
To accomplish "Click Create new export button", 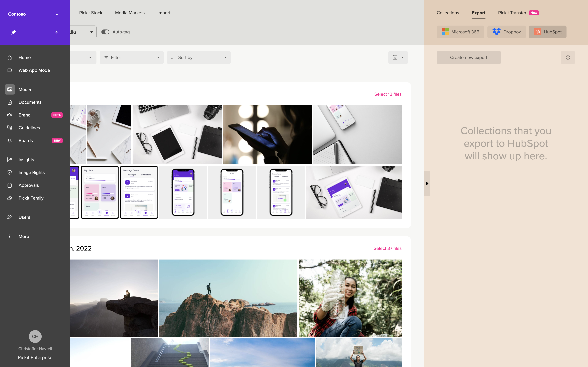I will pyautogui.click(x=468, y=58).
